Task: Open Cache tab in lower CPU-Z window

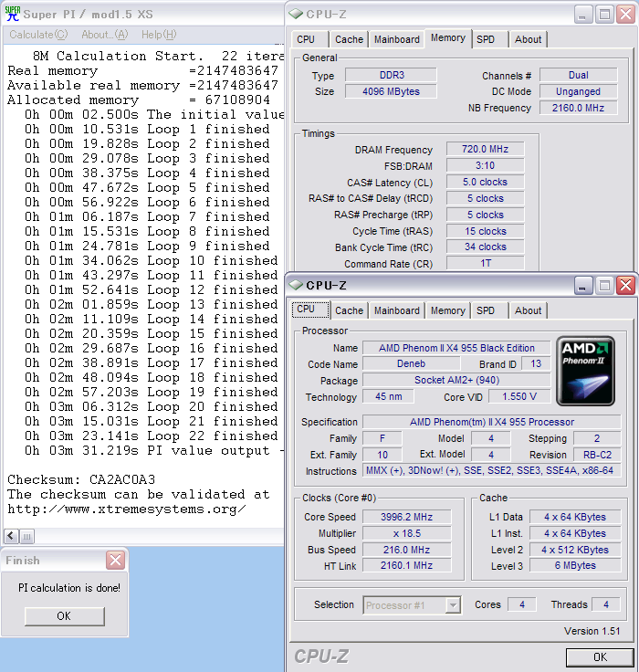Action: pyautogui.click(x=349, y=310)
